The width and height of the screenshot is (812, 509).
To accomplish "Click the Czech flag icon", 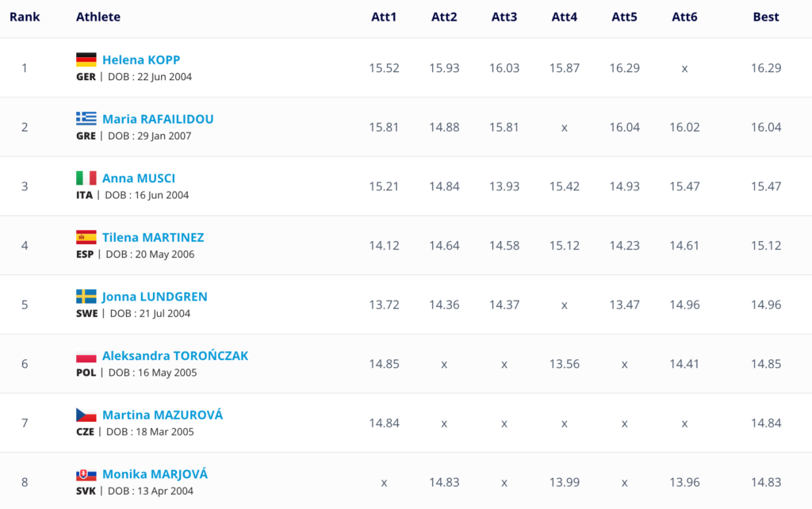I will pos(86,415).
